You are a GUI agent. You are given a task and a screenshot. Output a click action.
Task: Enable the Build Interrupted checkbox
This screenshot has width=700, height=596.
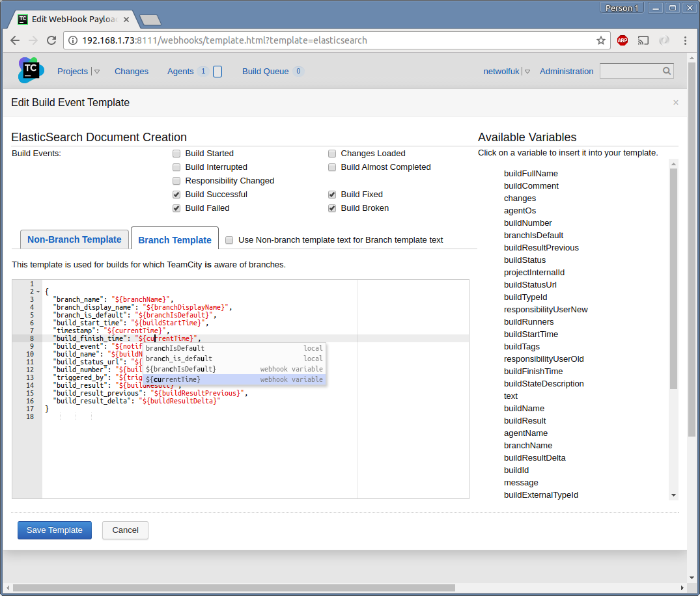[176, 167]
